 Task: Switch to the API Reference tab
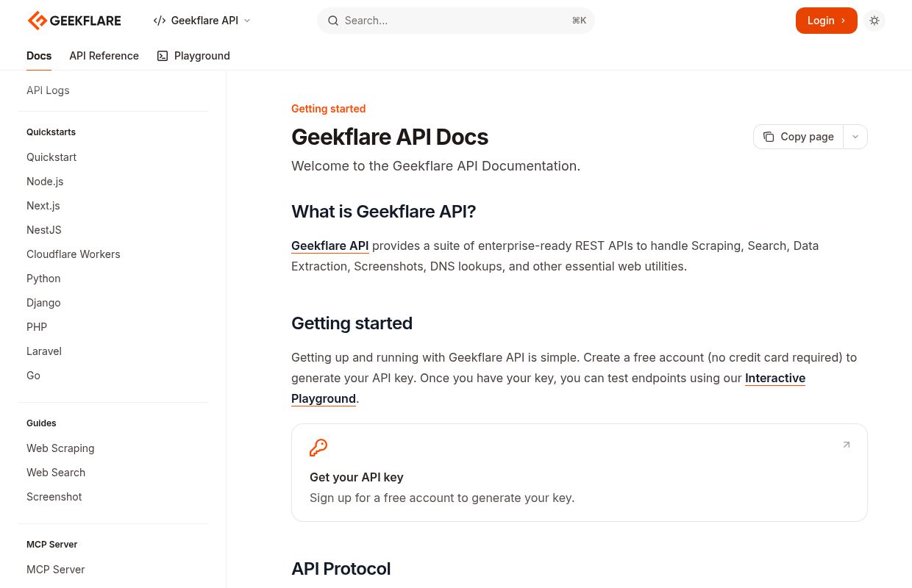104,56
